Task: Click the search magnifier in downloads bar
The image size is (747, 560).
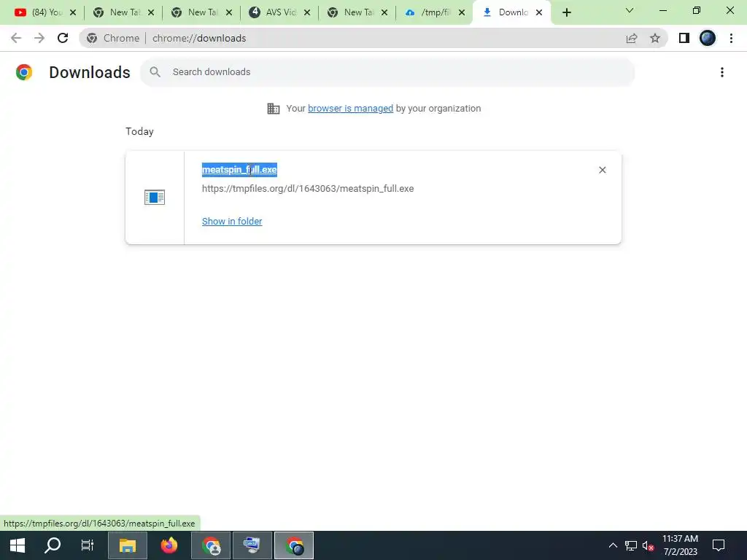Action: coord(155,72)
